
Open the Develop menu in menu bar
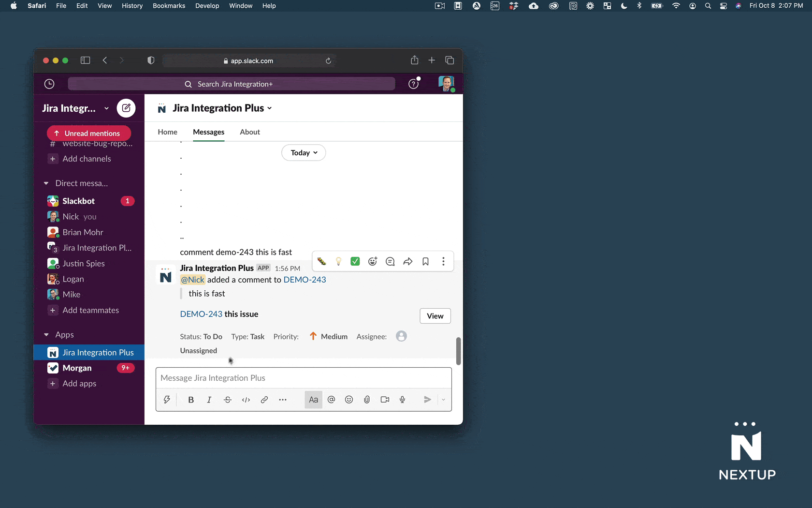[x=207, y=6]
